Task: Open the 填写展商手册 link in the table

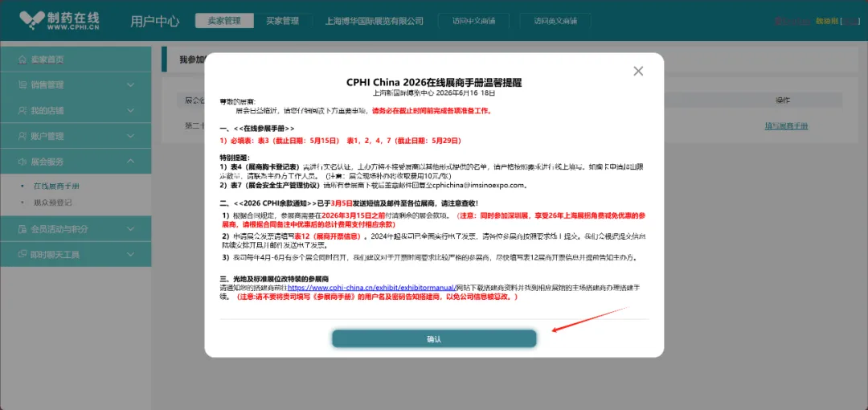Action: tap(786, 125)
